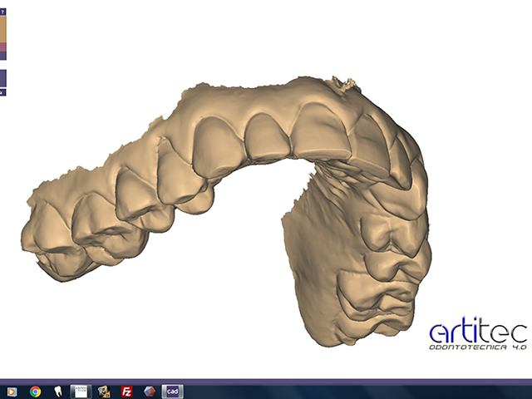Click the rough scan fragment atop the arch

[x=343, y=82]
